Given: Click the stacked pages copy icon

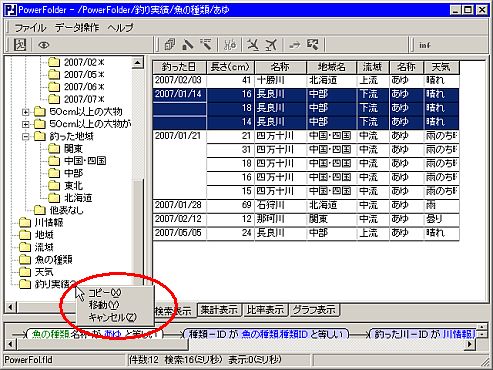Looking at the screenshot, I should point(170,44).
